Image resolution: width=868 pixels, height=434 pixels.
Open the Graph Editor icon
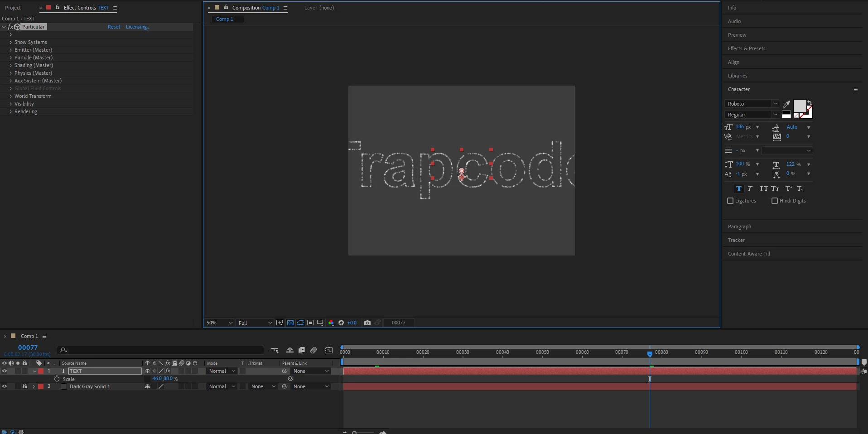[329, 350]
